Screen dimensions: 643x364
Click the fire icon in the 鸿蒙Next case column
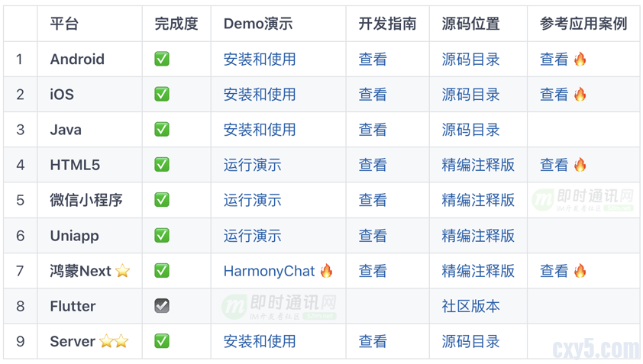[x=580, y=271]
